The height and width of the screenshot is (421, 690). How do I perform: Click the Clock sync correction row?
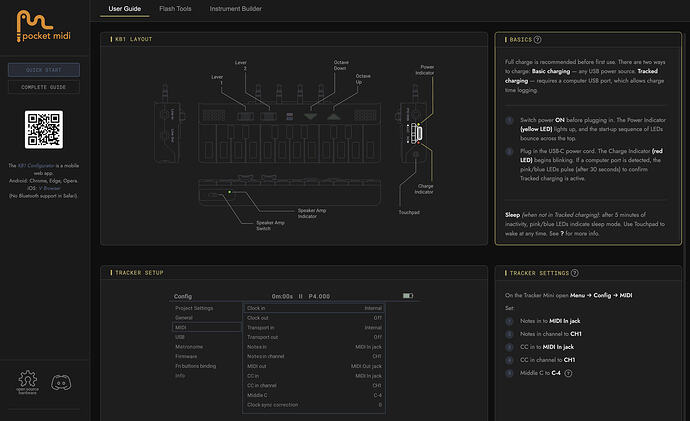pos(314,405)
